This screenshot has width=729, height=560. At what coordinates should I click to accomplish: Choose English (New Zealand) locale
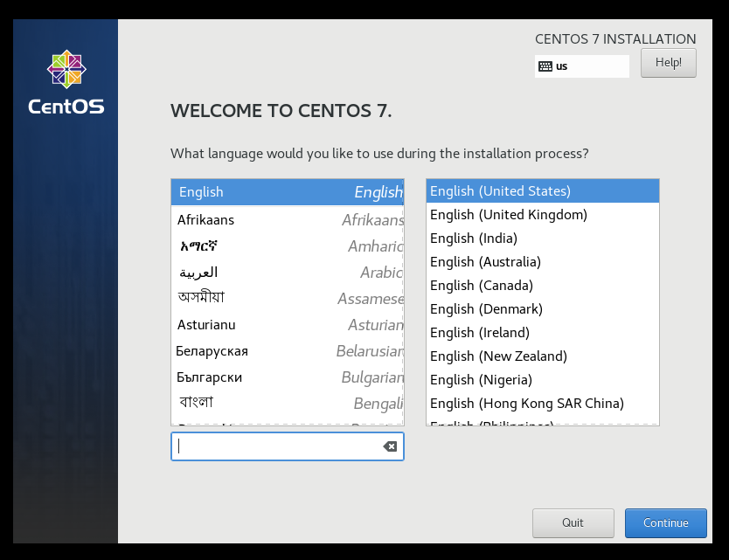tap(543, 356)
